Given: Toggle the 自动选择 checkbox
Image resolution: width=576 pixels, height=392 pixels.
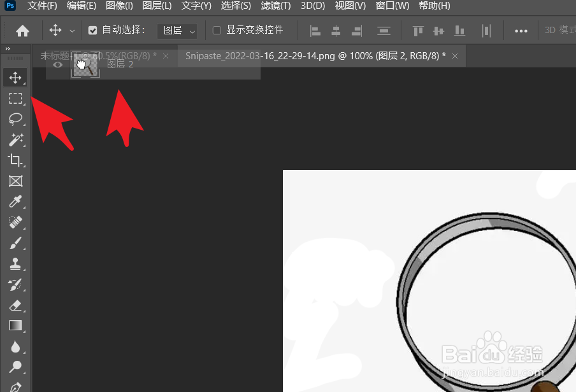Looking at the screenshot, I should click(x=92, y=29).
